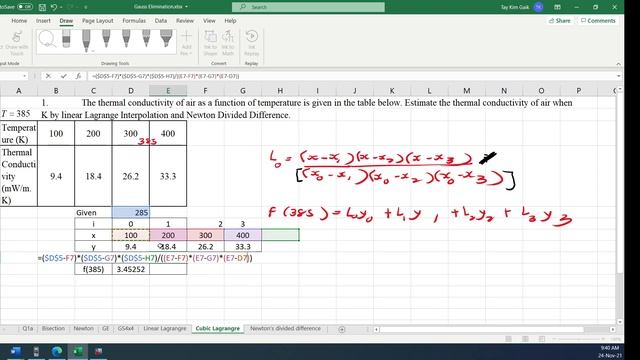Viewport: 640px width, 360px height.
Task: Cancel the formula entry with the X icon
Action: [x=48, y=76]
